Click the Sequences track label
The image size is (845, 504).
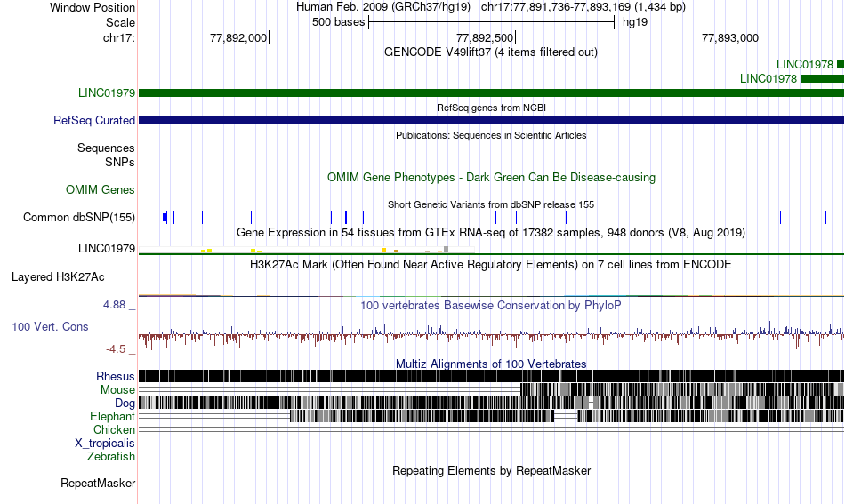click(x=106, y=148)
